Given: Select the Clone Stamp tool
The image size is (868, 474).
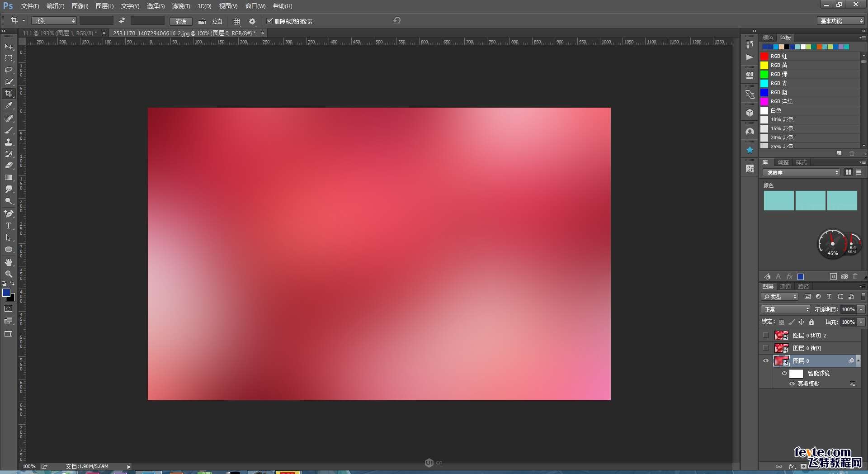Looking at the screenshot, I should coord(9,142).
